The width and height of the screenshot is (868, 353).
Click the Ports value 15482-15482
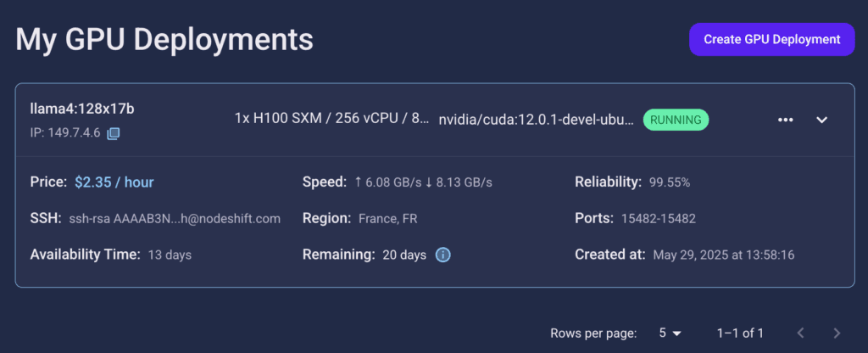(658, 218)
